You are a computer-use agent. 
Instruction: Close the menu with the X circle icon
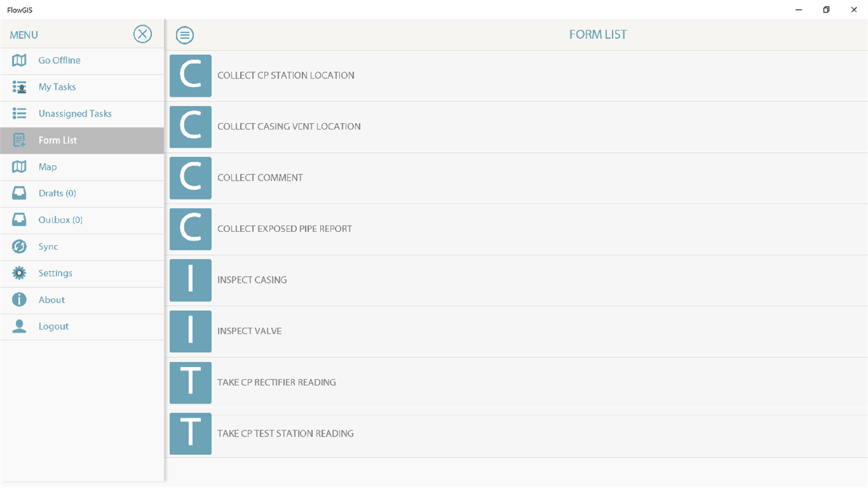coord(143,34)
